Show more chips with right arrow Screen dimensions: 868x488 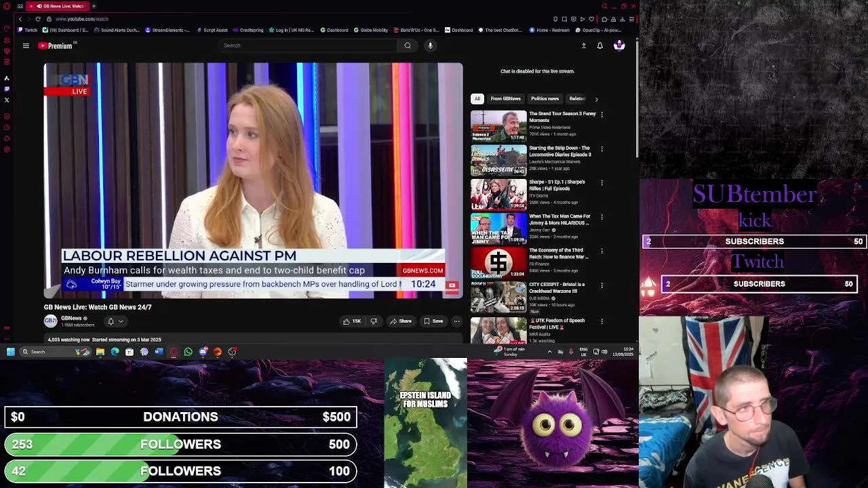(x=597, y=99)
